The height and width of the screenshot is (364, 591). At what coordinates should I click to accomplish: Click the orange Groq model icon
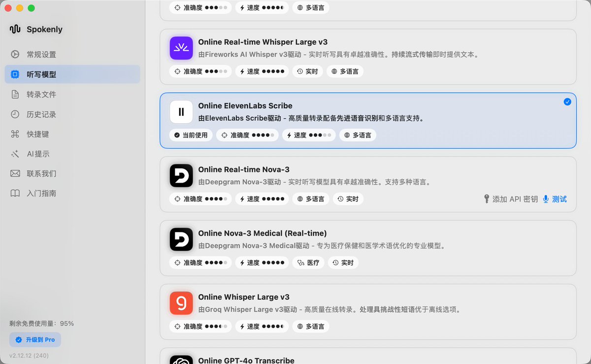(181, 303)
